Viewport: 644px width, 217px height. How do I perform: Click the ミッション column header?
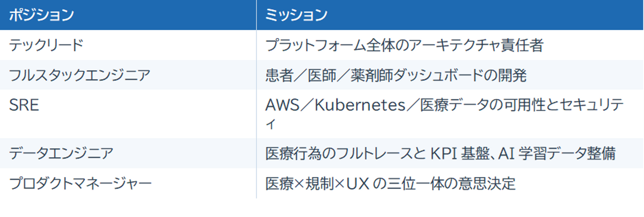[x=296, y=15]
